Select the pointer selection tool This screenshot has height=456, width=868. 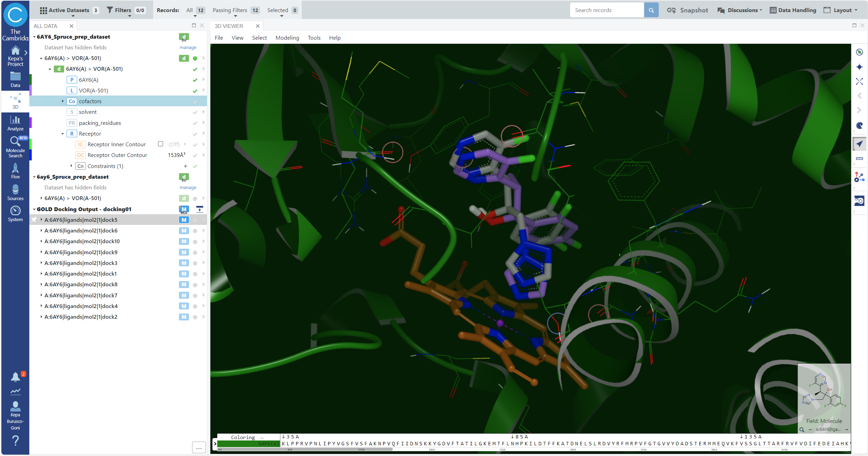[x=859, y=144]
